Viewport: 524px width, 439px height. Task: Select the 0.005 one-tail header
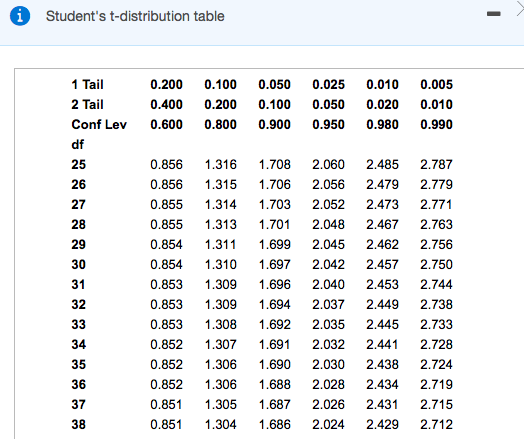[x=436, y=85]
